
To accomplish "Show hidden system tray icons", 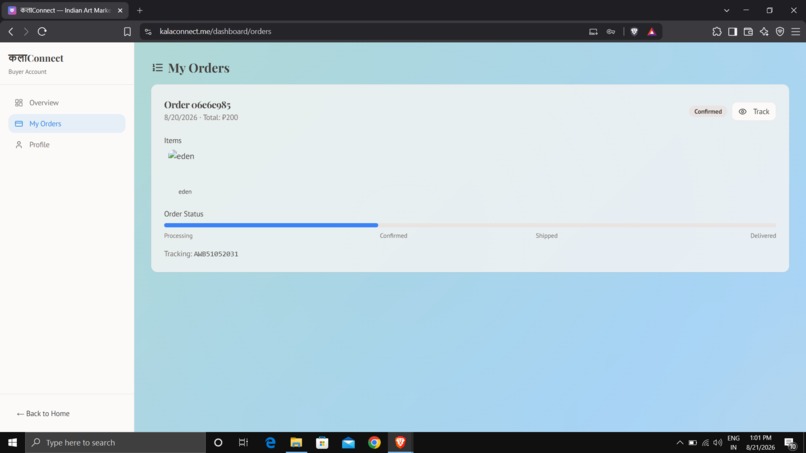I will (680, 442).
